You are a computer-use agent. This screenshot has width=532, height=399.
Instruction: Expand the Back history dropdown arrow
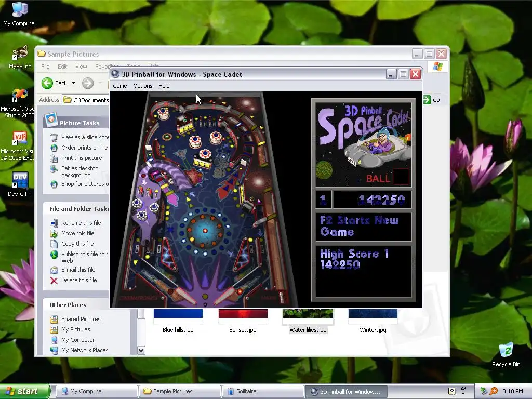click(73, 83)
